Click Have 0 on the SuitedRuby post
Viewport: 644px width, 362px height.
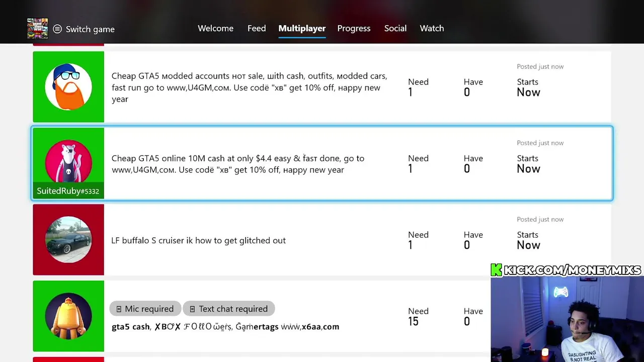click(x=473, y=164)
